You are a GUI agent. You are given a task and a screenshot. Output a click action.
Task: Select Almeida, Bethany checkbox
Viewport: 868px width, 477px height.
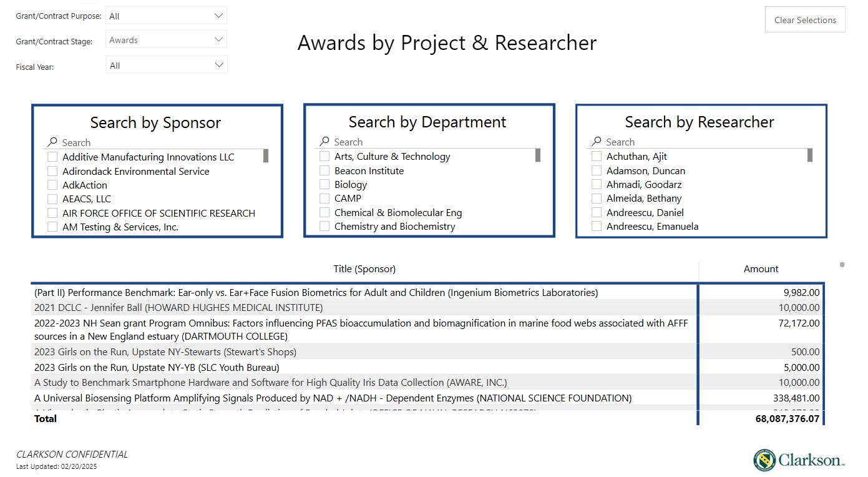click(x=597, y=199)
